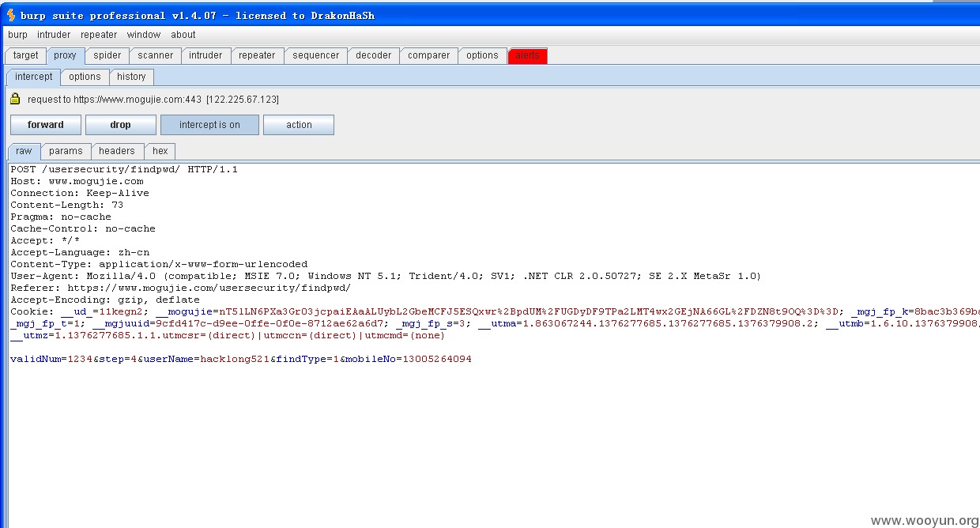Viewport: 980px width, 528px height.
Task: Switch to the spider tab
Action: (107, 55)
